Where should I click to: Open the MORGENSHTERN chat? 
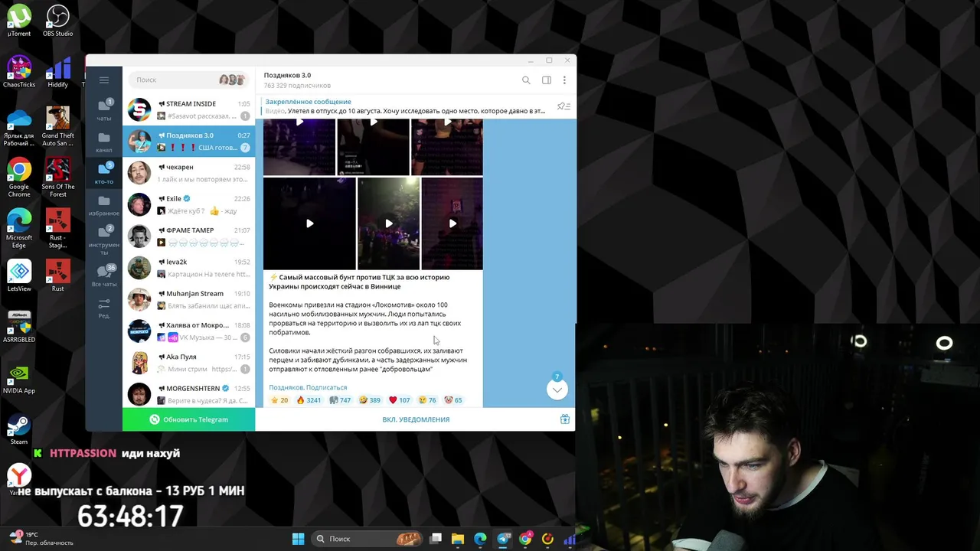[188, 394]
